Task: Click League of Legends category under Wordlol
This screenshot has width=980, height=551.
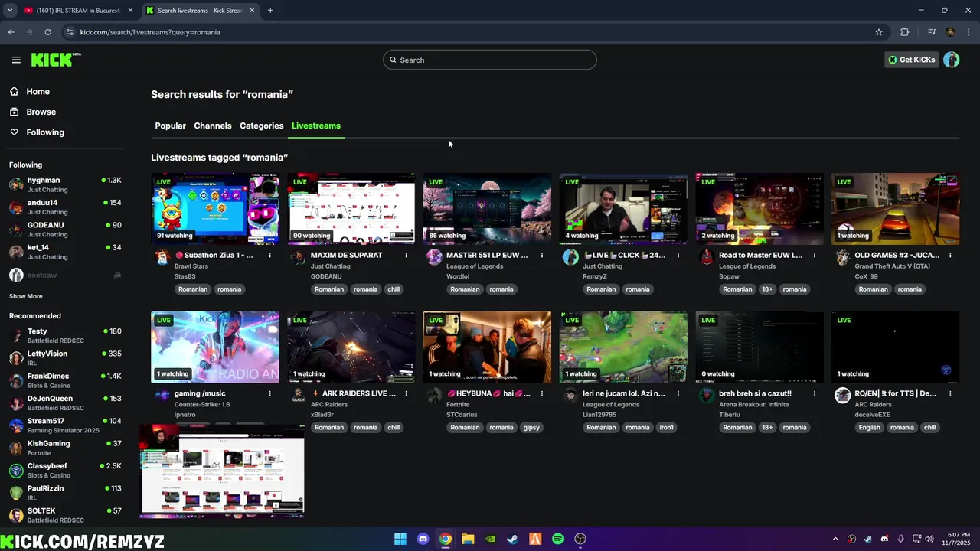Action: coord(475,266)
